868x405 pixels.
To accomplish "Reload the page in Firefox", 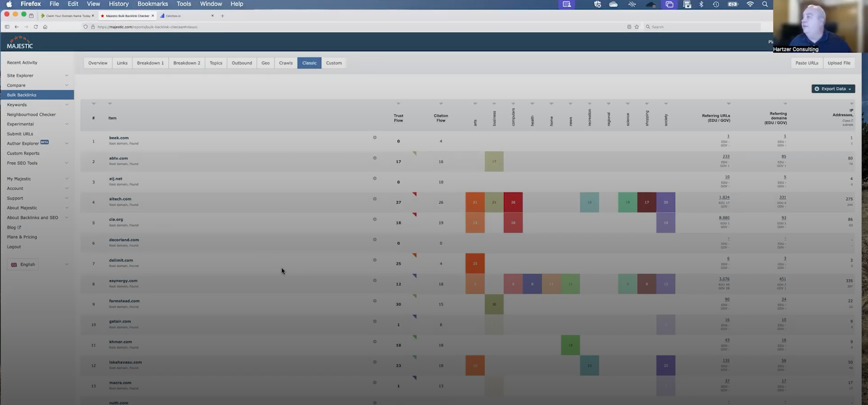I will point(35,27).
